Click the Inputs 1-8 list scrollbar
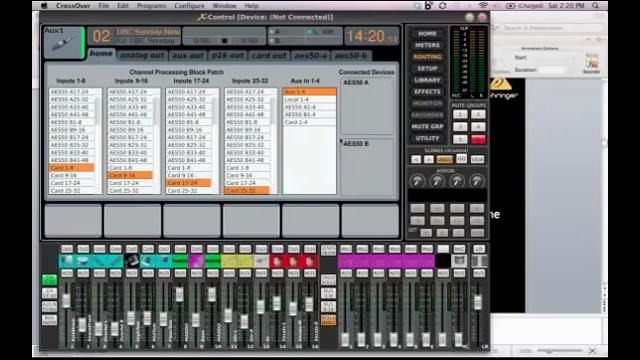This screenshot has width=640, height=360. [98, 111]
